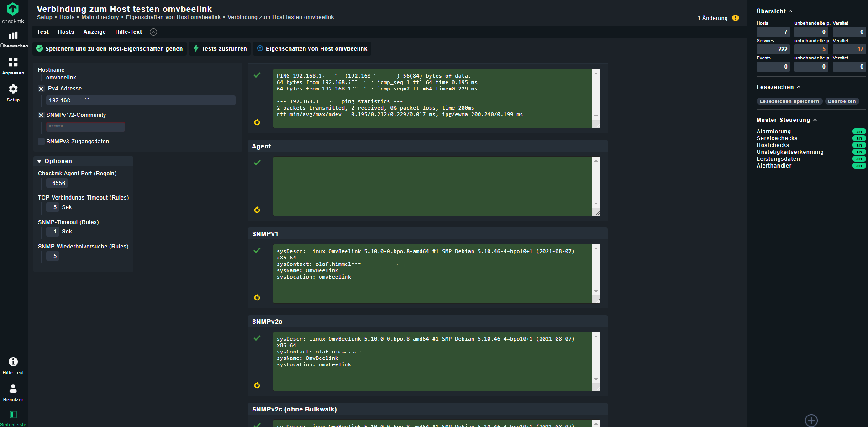Open the Hosts menu
Screen dimensions: 868x427
point(66,32)
